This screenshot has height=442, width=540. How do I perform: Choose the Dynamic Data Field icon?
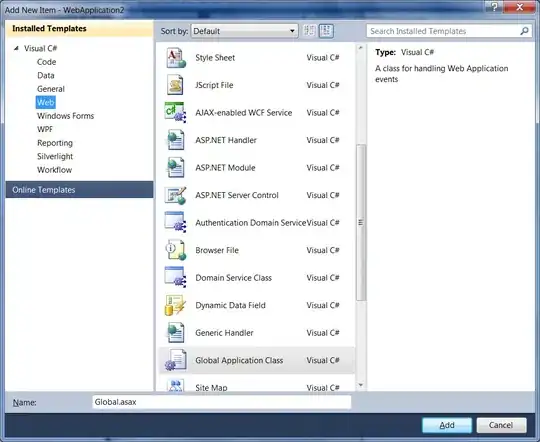(175, 305)
